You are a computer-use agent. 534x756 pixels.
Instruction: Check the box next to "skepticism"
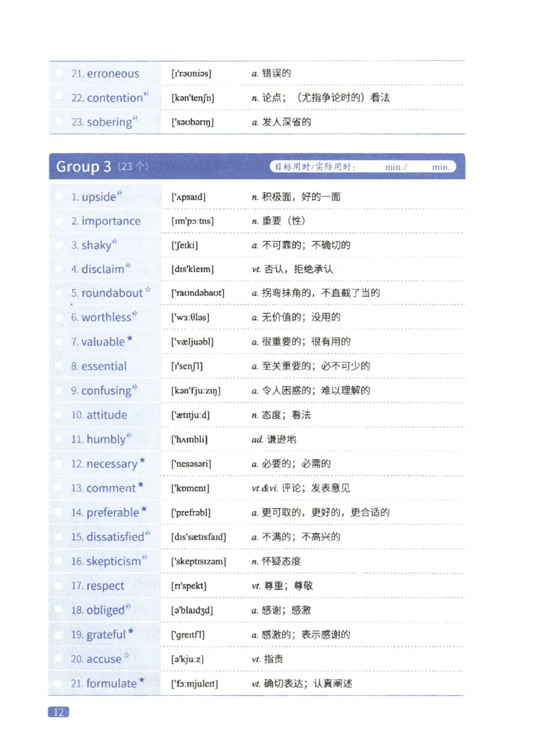59,561
